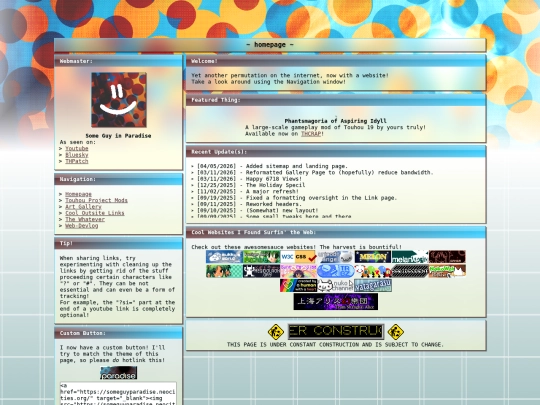Click the black striped badge beside NekoWeb

(x=410, y=271)
